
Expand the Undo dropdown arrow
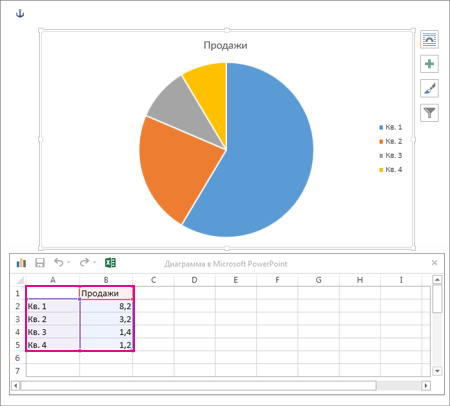[69, 263]
